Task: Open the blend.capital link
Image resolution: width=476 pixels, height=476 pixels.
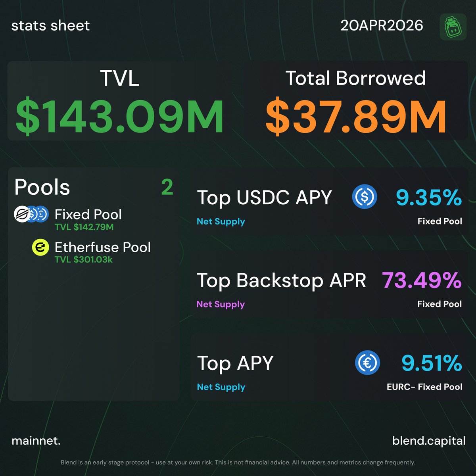Action: pyautogui.click(x=429, y=441)
